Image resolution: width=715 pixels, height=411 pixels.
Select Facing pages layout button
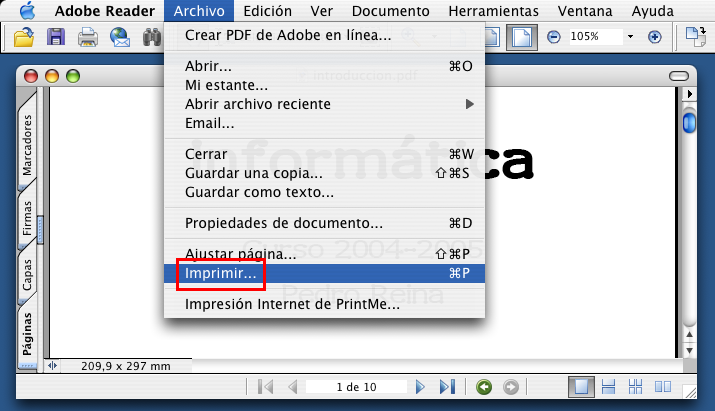[x=663, y=387]
